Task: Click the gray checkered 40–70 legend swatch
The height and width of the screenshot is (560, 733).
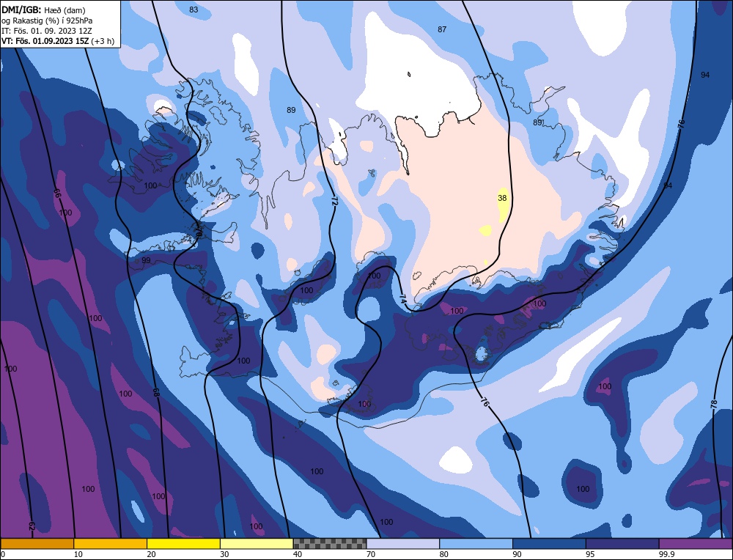Action: click(330, 544)
